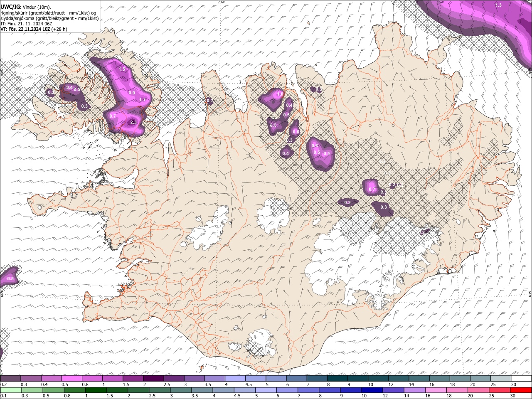Select the light grey snow-scale swatch at 25
This screenshot has width=532, height=399.
501,379
